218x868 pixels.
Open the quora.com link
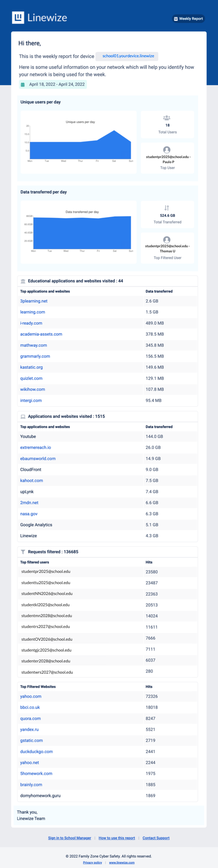click(x=31, y=719)
